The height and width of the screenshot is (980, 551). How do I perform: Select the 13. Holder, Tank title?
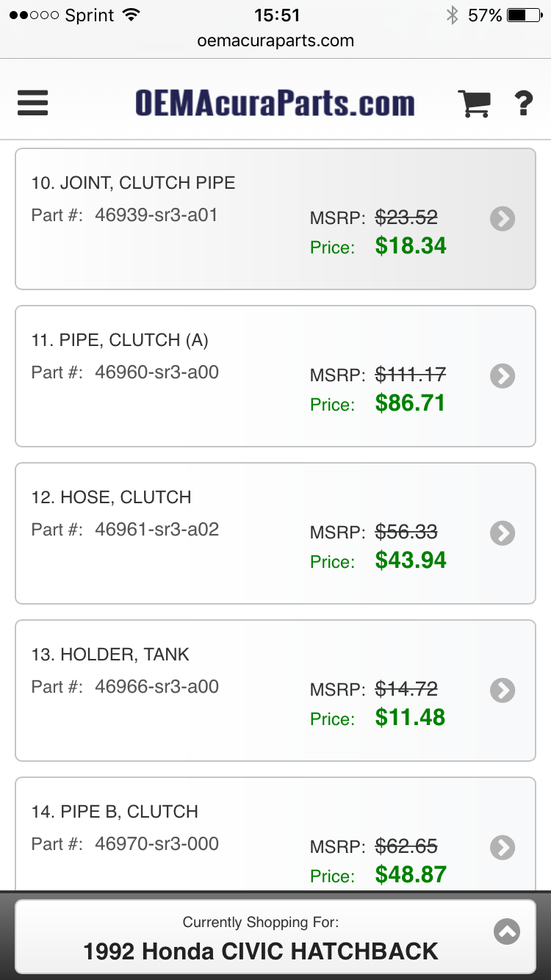[110, 655]
